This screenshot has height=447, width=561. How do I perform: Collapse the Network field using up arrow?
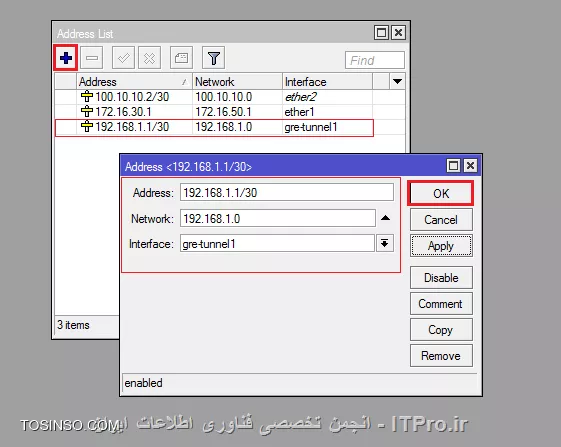385,218
